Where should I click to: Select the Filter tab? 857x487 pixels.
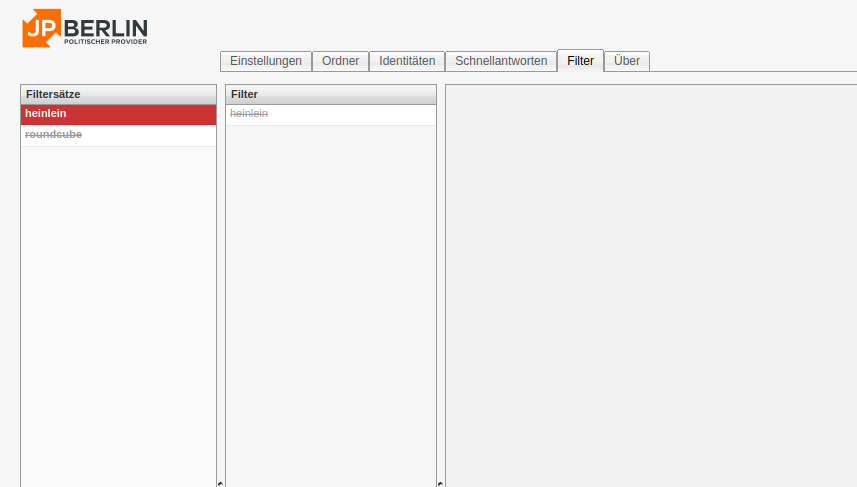pos(580,61)
